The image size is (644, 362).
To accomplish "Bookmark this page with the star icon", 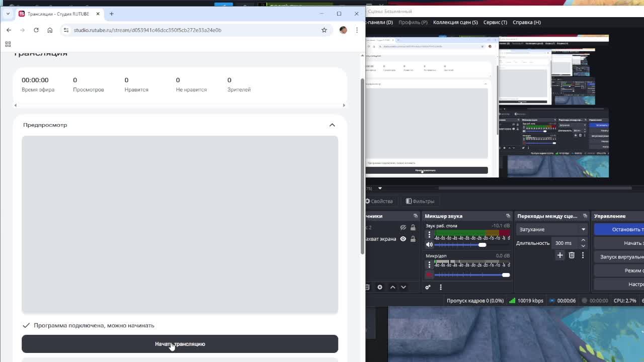I will pos(324,30).
